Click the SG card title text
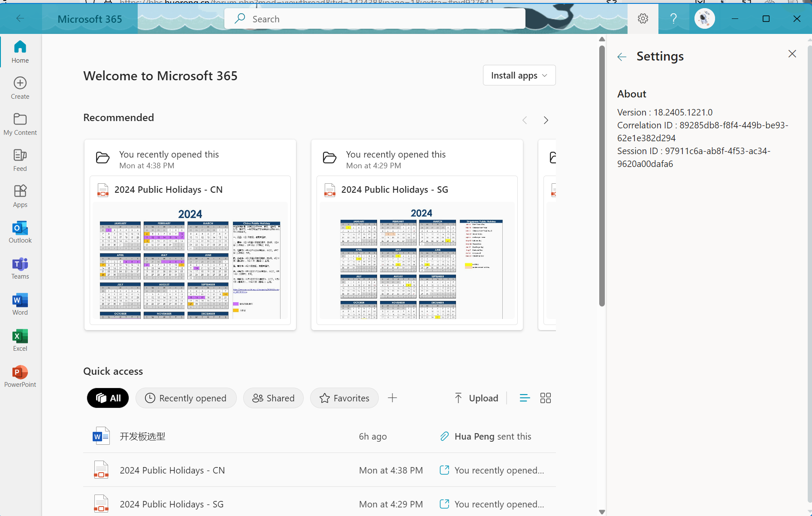812x516 pixels. point(395,189)
